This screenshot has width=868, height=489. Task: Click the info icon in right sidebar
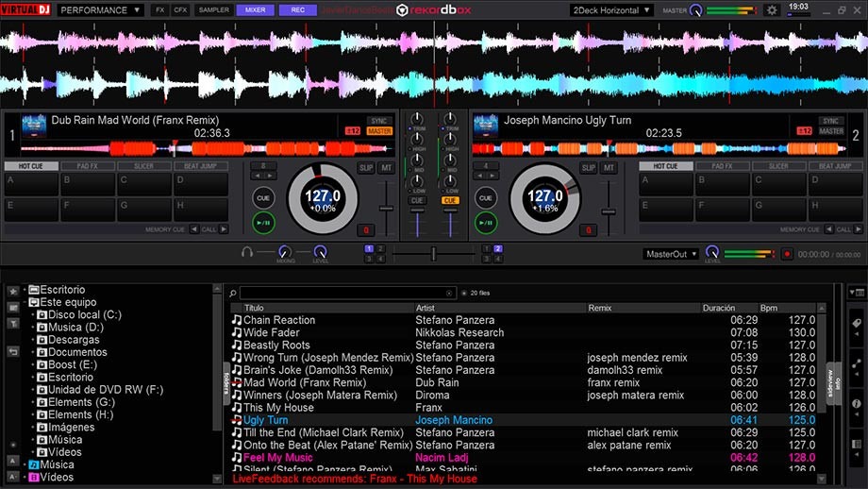[857, 404]
